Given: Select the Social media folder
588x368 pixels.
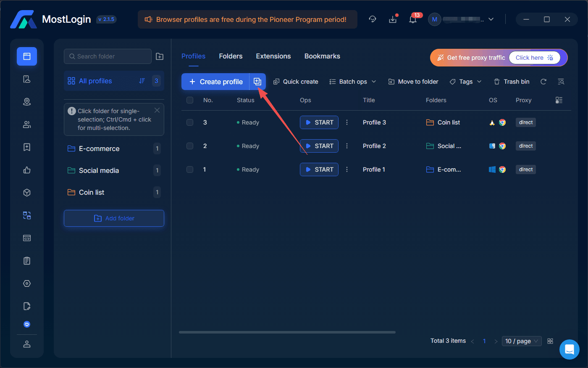Looking at the screenshot, I should point(114,170).
